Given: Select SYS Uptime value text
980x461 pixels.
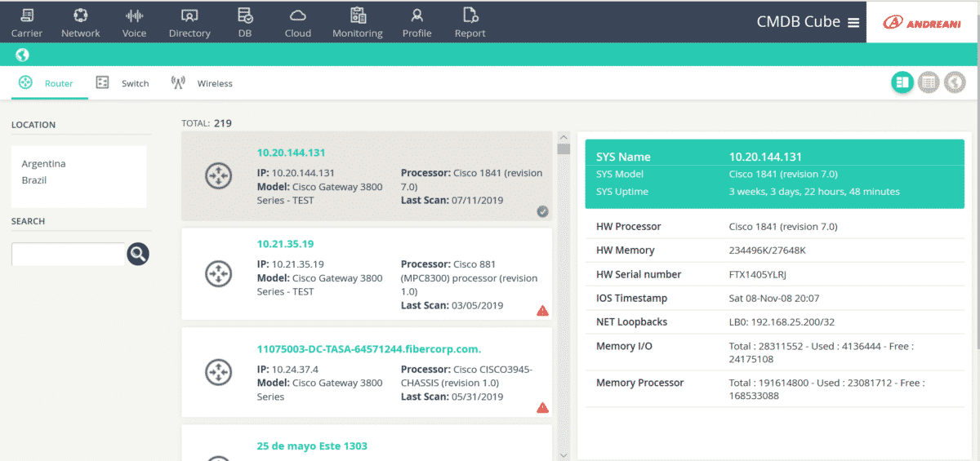Looking at the screenshot, I should click(814, 192).
